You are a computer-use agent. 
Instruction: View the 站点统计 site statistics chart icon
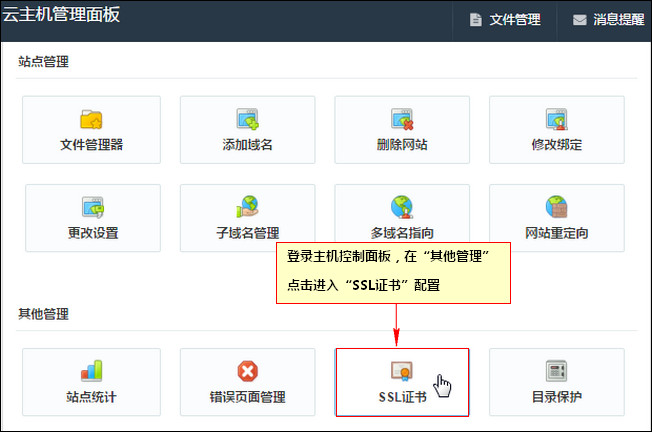pos(91,370)
